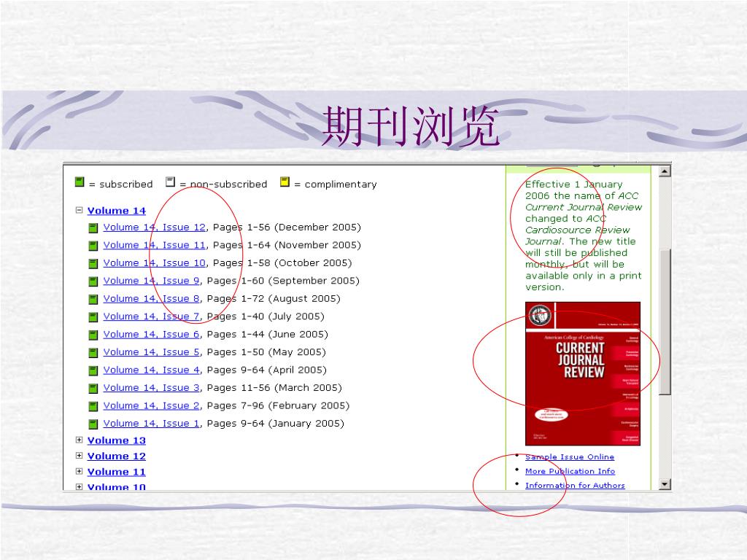Screen dimensions: 747x560
Task: Click green subscribed icon beside Issue 7
Action: click(93, 317)
